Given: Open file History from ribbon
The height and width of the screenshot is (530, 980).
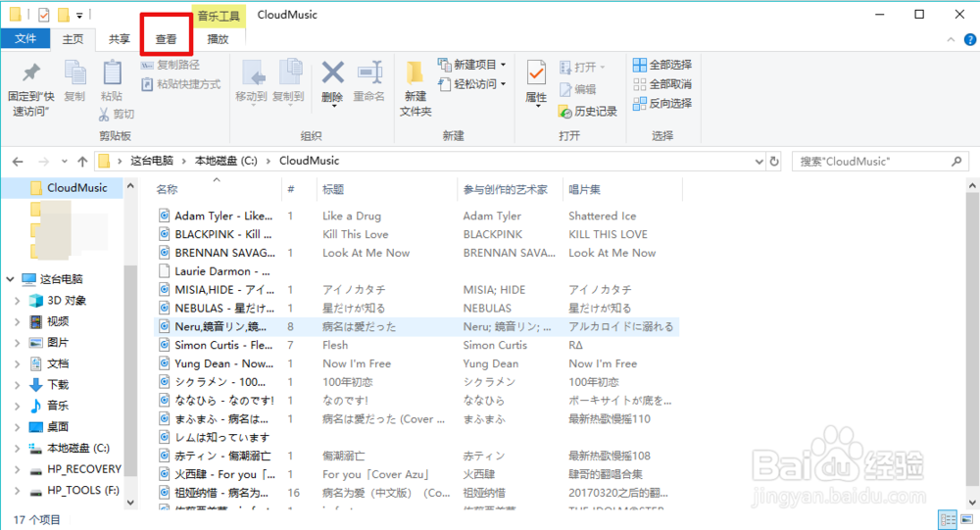Looking at the screenshot, I should [x=587, y=112].
